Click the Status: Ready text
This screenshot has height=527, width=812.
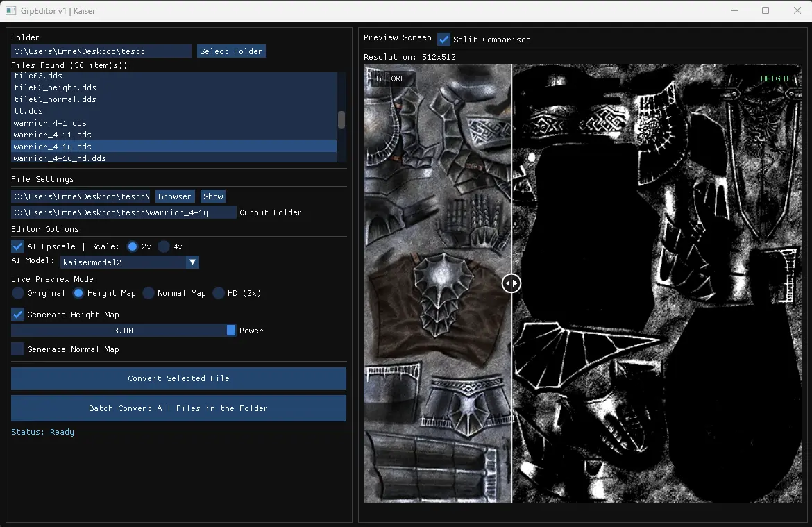pos(42,432)
